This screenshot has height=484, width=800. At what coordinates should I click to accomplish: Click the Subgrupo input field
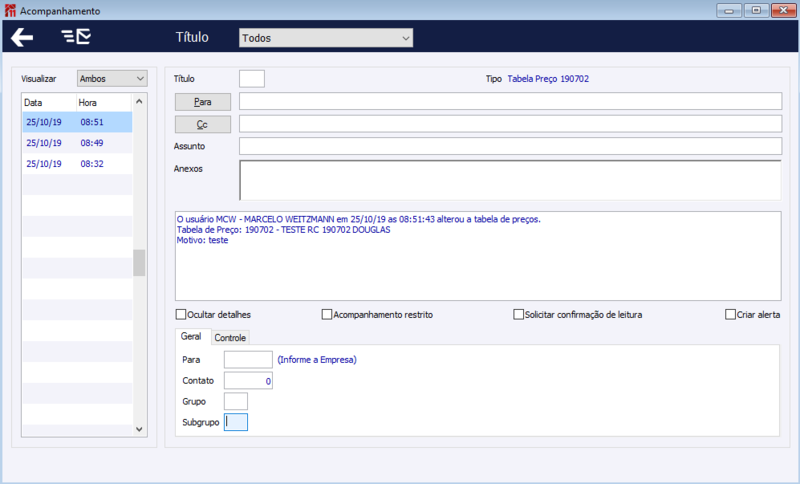point(236,422)
